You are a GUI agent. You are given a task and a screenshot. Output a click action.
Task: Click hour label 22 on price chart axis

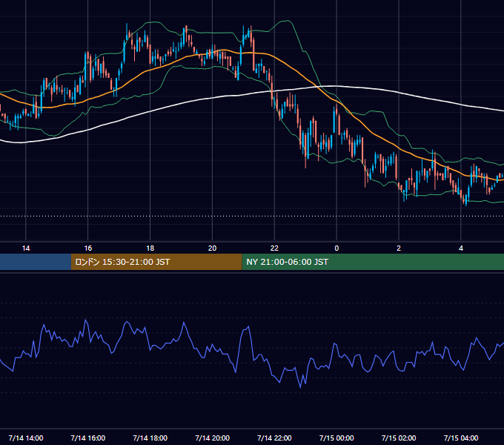click(274, 248)
